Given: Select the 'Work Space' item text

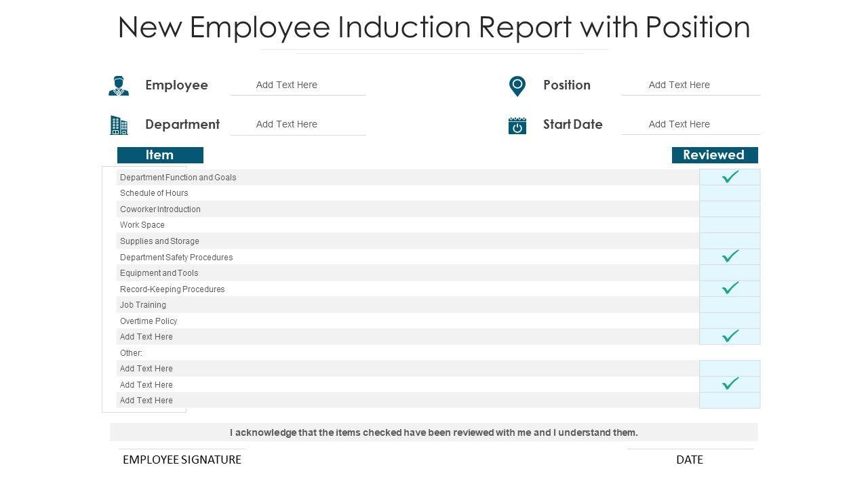Looking at the screenshot, I should point(142,225).
